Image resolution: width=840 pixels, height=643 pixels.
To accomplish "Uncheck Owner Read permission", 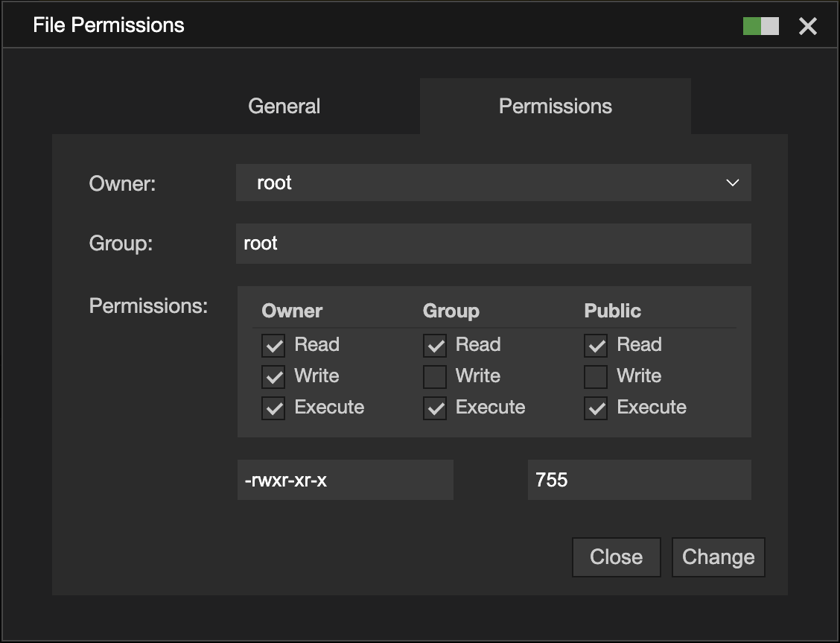I will click(273, 346).
